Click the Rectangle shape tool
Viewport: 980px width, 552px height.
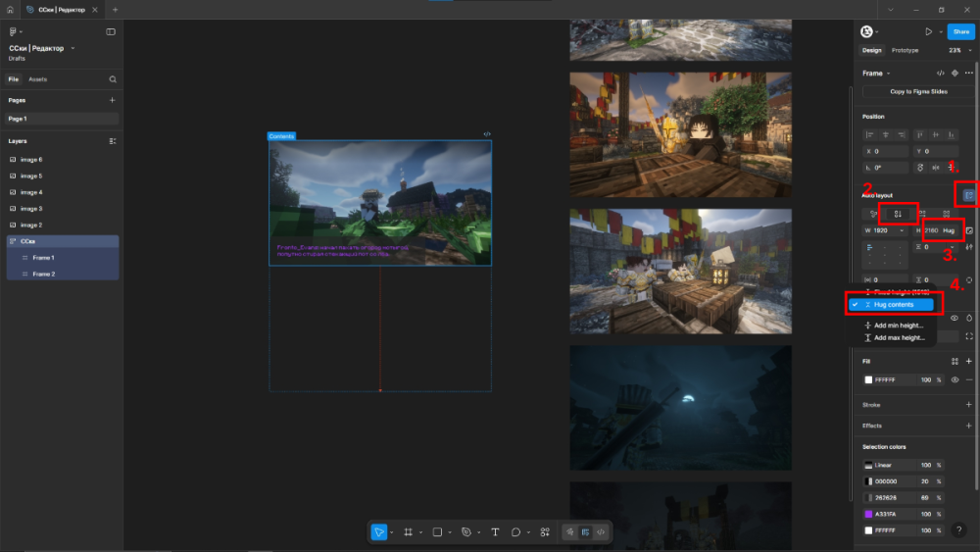tap(437, 531)
